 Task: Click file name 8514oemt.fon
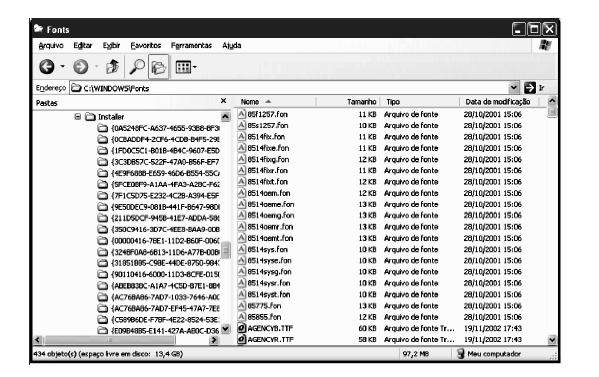pos(270,238)
